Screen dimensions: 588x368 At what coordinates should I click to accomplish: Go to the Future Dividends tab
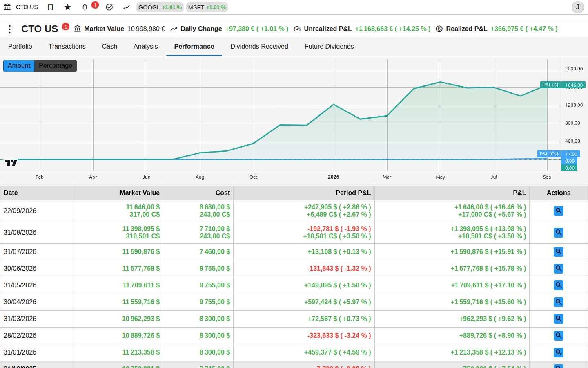coord(329,47)
